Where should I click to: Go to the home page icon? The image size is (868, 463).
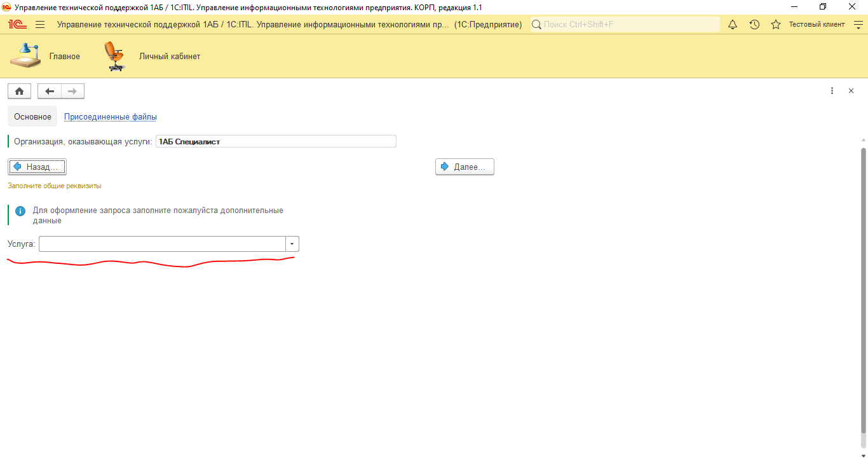(19, 91)
